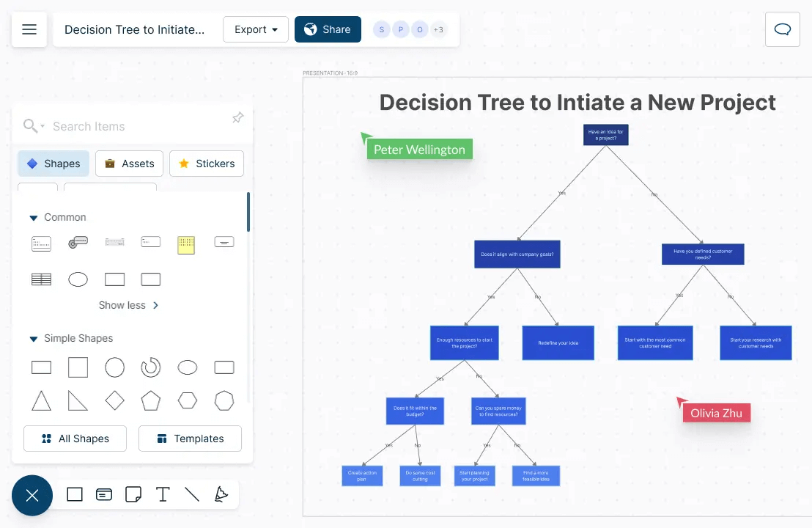Select the 'Enough resources to start the project?' node
This screenshot has height=528, width=812.
point(465,342)
